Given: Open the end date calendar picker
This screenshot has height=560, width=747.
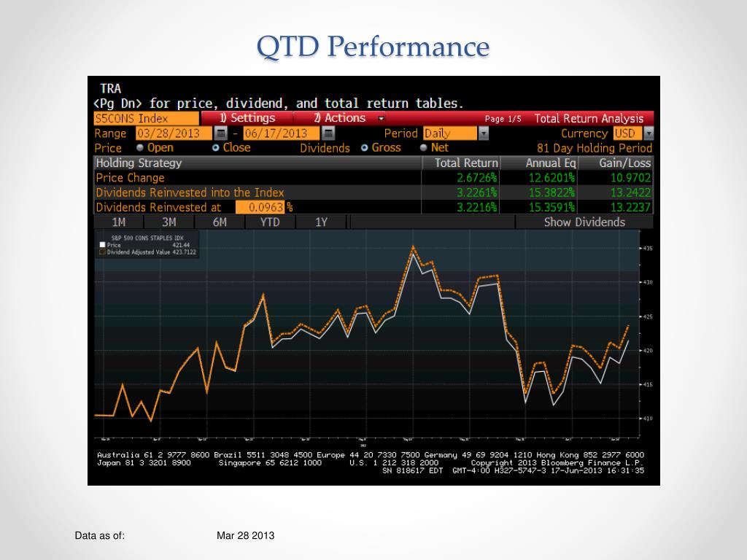Looking at the screenshot, I should point(328,133).
